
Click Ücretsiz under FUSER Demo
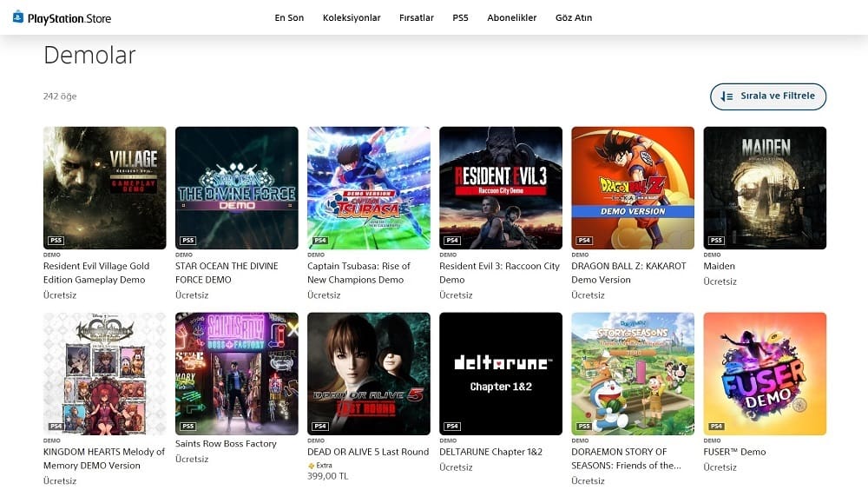(720, 467)
